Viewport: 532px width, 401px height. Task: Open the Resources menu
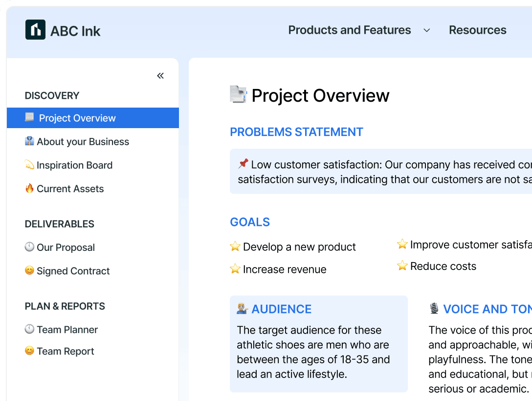click(x=478, y=30)
